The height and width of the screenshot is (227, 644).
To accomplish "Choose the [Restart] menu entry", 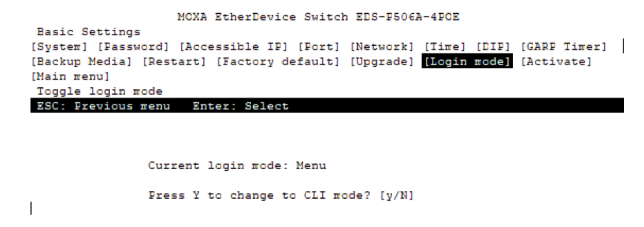I will [x=174, y=62].
